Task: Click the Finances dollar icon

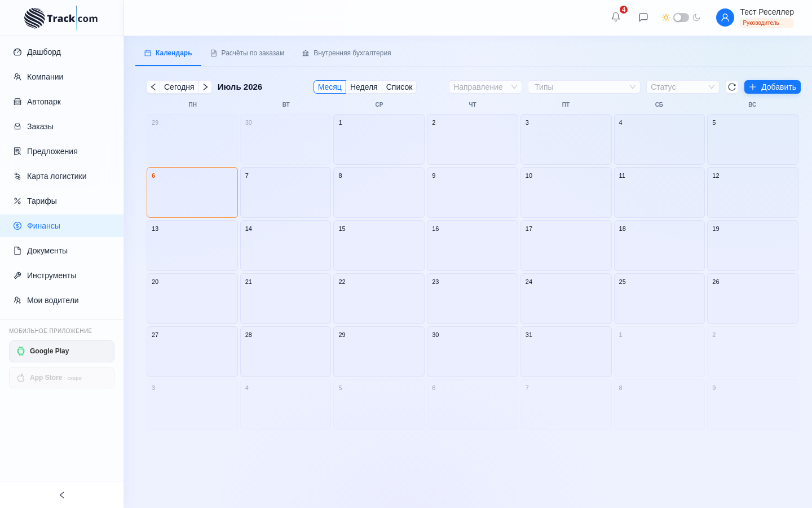Action: [x=17, y=226]
